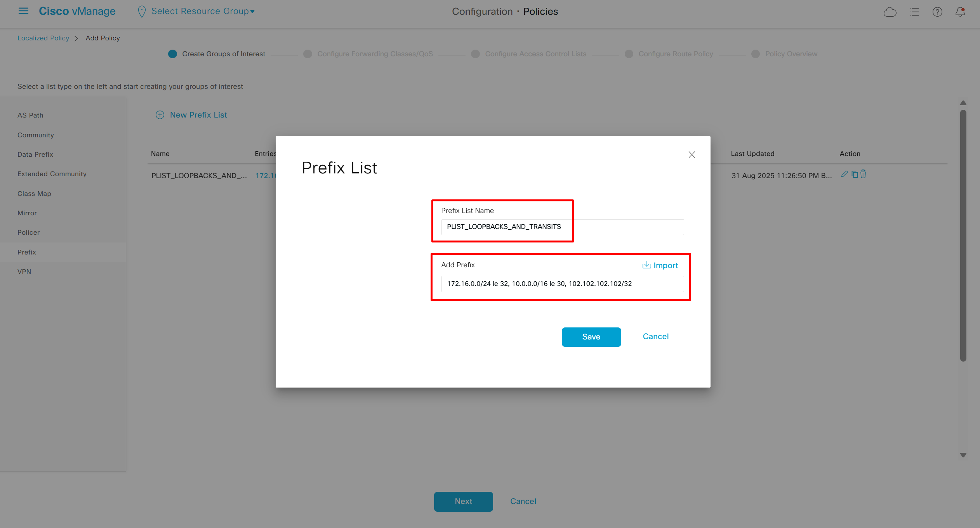
Task: Click the cloud status icon
Action: pos(890,12)
